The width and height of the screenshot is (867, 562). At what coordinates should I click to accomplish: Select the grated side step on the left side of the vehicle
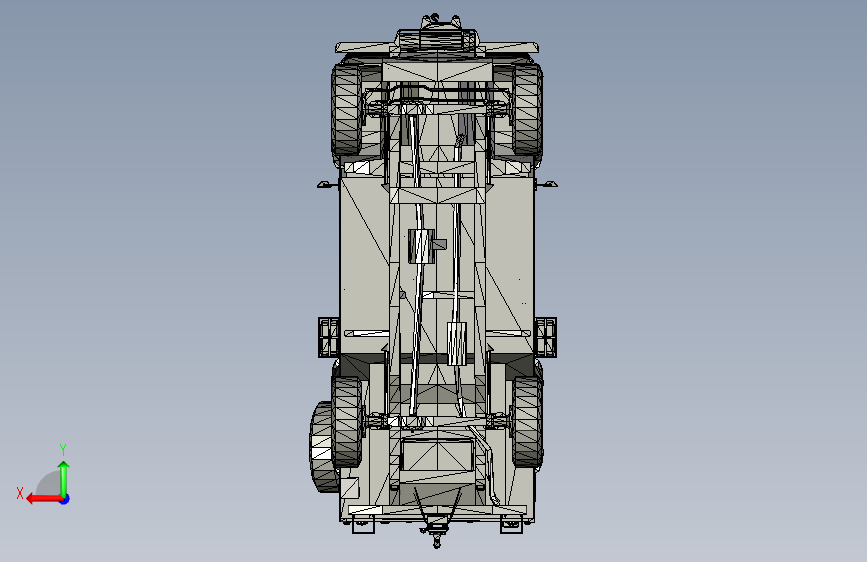(x=328, y=337)
